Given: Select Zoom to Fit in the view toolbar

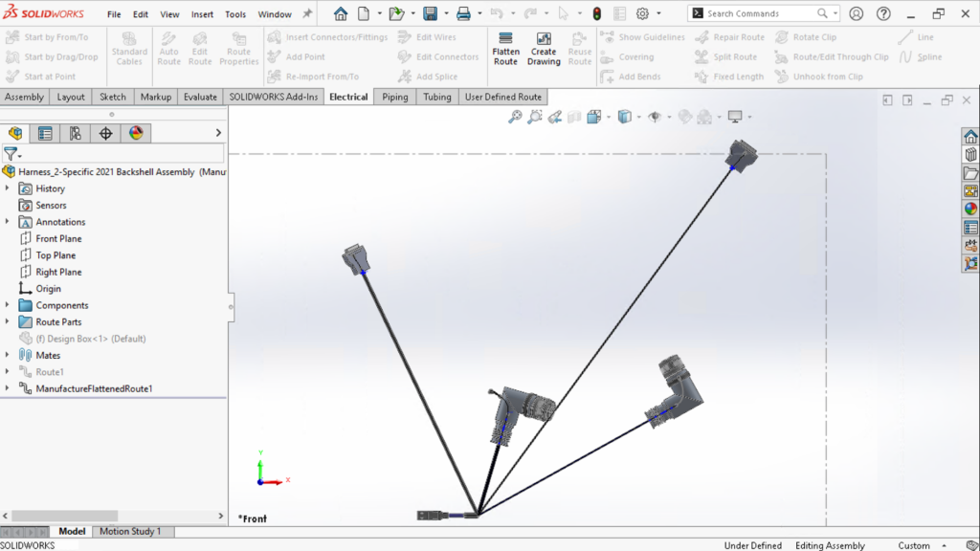Looking at the screenshot, I should point(514,116).
